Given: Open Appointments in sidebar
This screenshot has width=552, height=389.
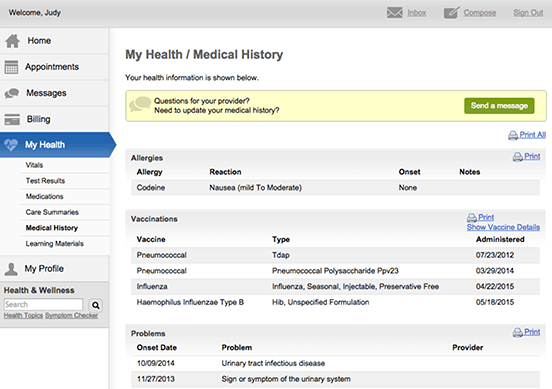Looking at the screenshot, I should pos(55,67).
